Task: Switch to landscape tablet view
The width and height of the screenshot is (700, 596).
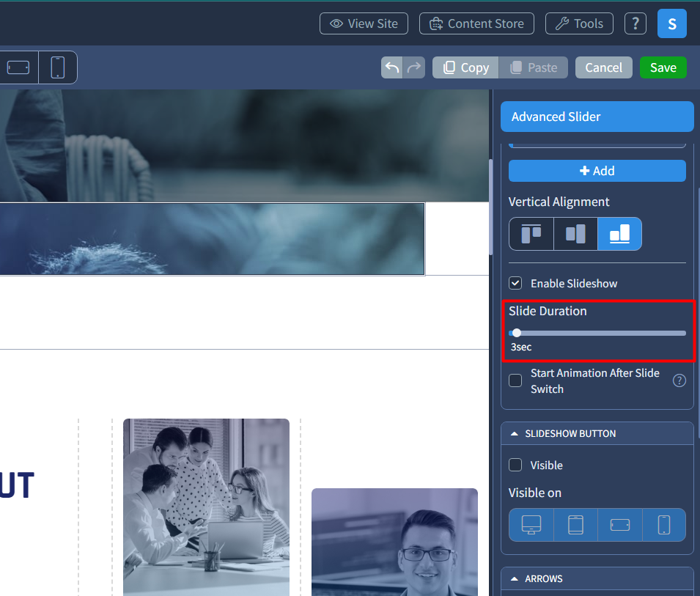Action: 19,67
